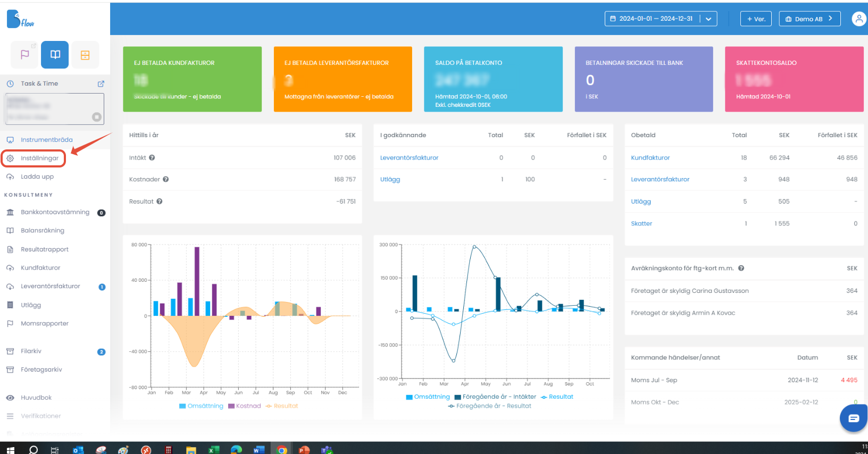This screenshot has width=868, height=454.
Task: Expand the Demo AB company selector
Action: (809, 19)
